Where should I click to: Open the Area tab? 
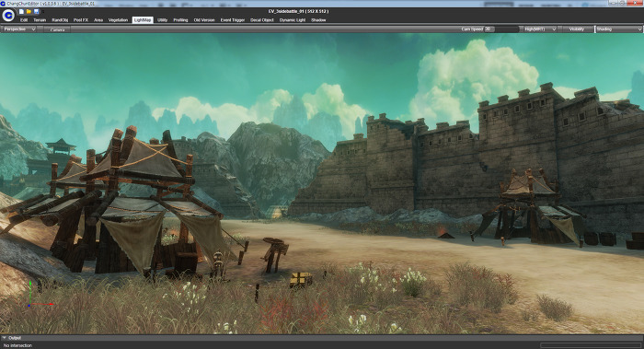[x=98, y=20]
